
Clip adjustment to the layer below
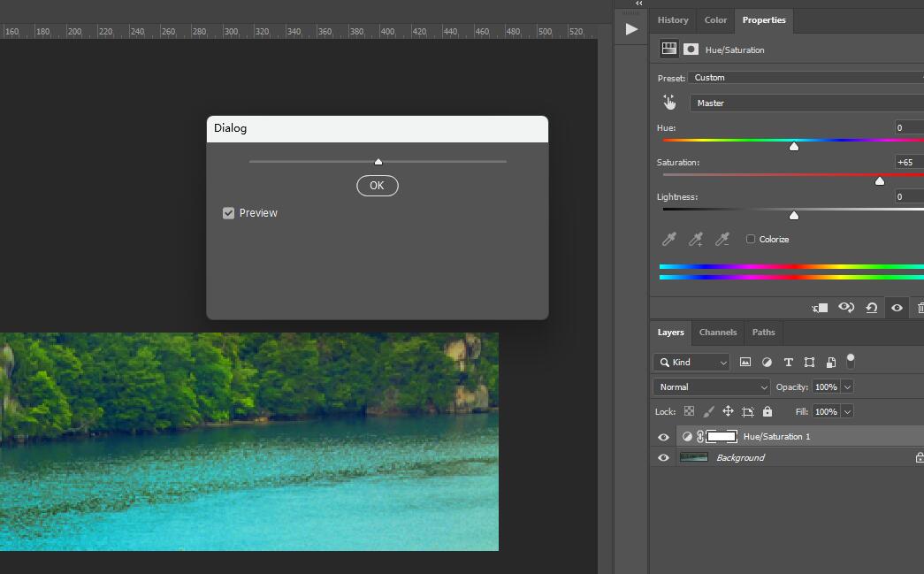click(x=819, y=307)
